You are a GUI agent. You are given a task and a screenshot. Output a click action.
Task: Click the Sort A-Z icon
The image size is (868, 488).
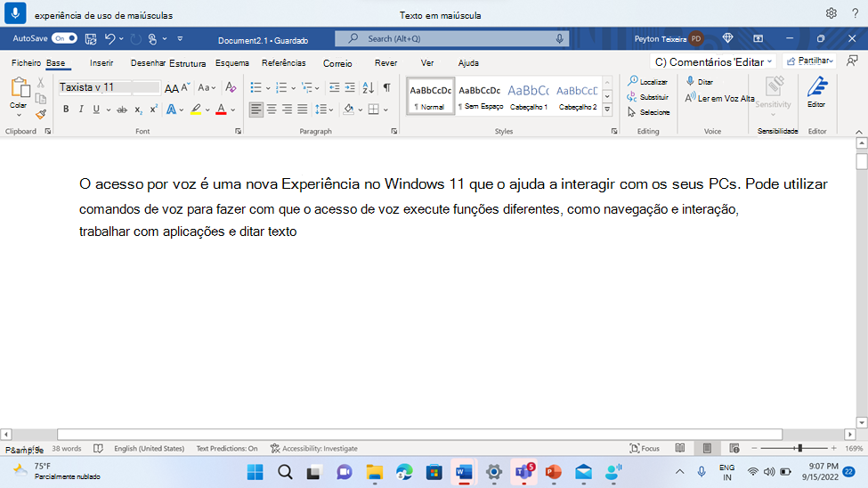point(369,87)
